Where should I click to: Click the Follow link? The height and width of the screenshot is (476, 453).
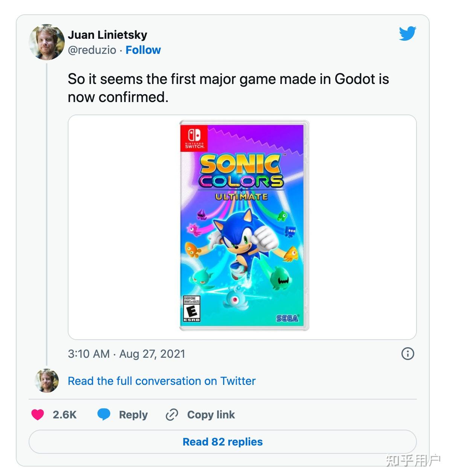pos(143,50)
